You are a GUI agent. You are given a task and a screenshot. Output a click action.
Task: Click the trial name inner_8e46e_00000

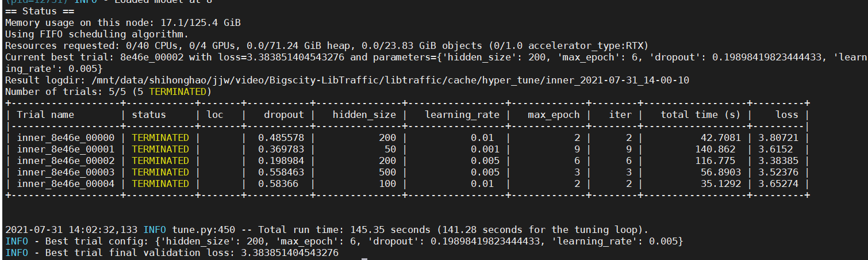(66, 138)
